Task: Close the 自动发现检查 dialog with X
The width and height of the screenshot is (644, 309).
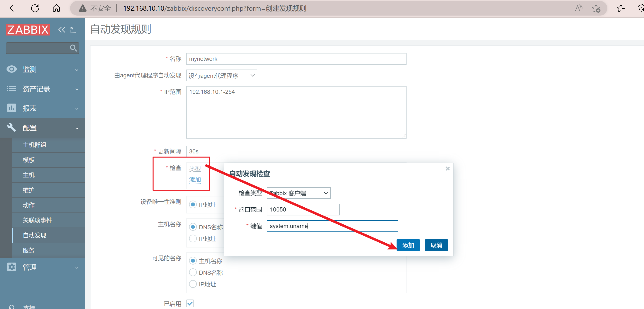Action: click(x=447, y=169)
